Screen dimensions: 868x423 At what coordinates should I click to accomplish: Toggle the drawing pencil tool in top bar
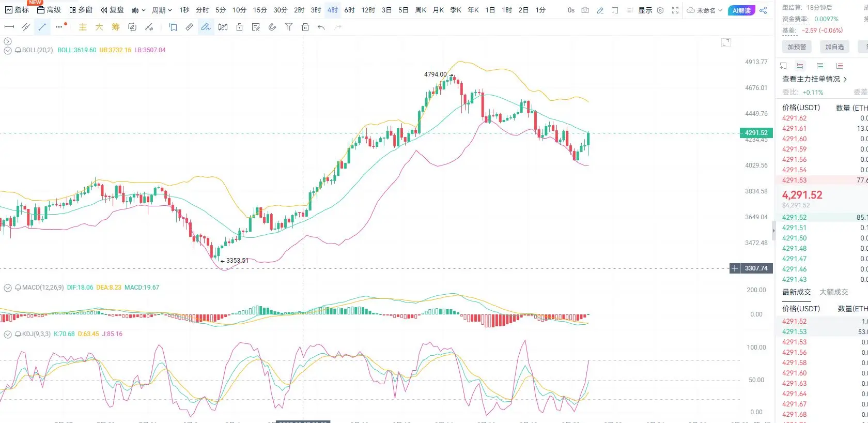tap(600, 10)
